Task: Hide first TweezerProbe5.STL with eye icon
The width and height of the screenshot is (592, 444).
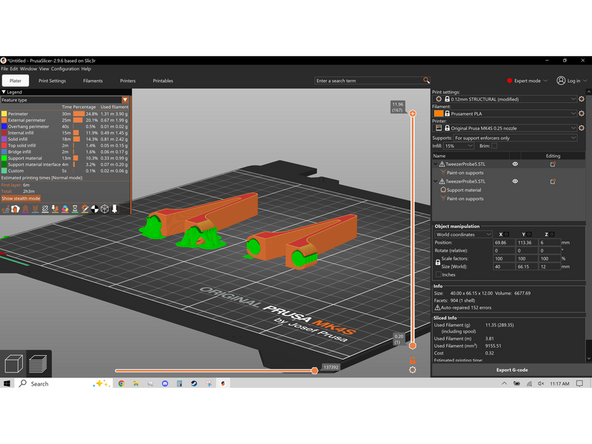Action: pyautogui.click(x=515, y=164)
